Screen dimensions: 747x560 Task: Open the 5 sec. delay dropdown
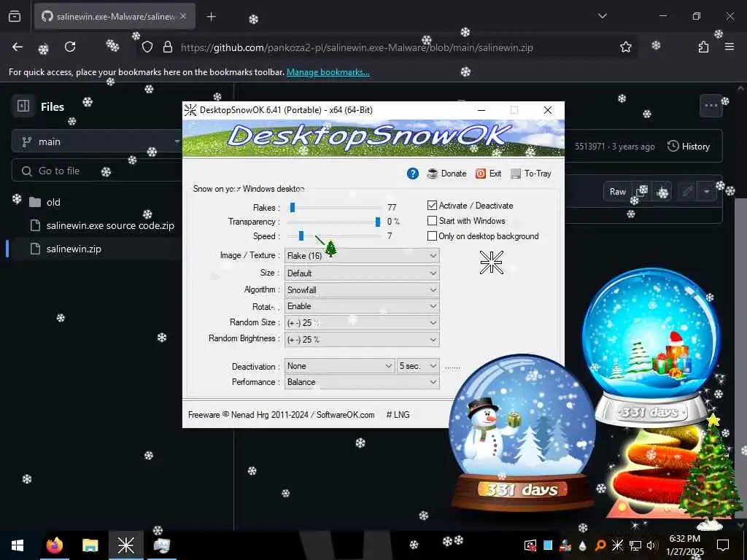pos(418,366)
